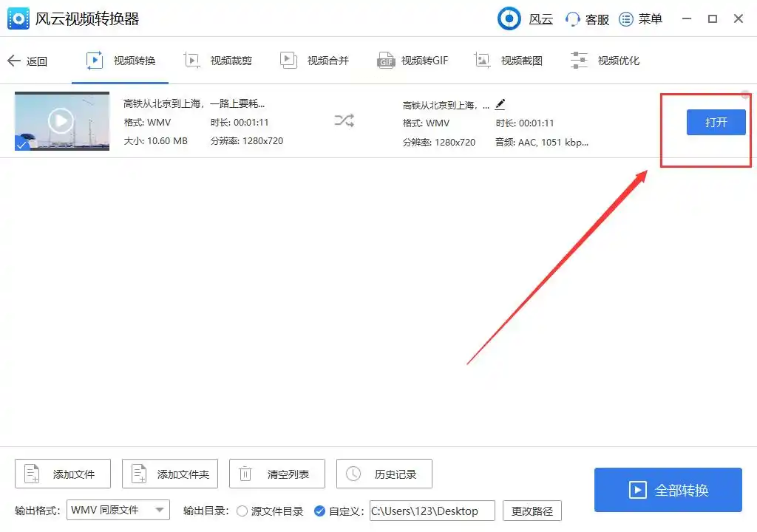This screenshot has width=757, height=532.
Task: Go back with the 返回 arrow
Action: (27, 61)
